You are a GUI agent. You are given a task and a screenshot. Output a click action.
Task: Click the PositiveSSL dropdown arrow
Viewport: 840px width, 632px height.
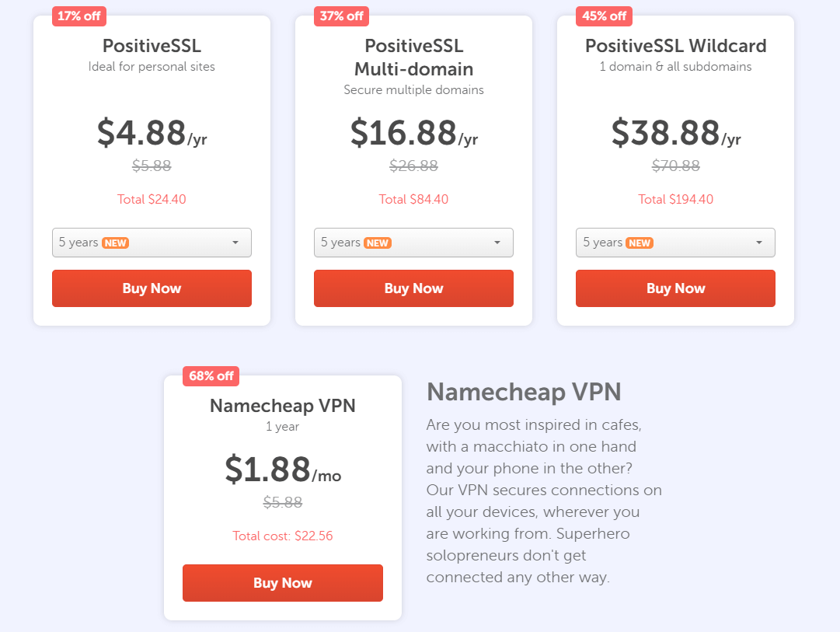[x=235, y=243]
